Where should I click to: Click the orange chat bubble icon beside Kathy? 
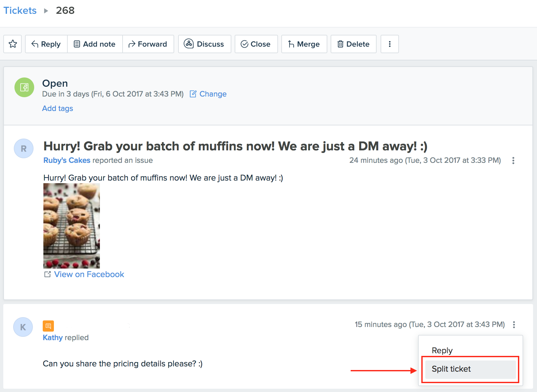click(x=48, y=326)
